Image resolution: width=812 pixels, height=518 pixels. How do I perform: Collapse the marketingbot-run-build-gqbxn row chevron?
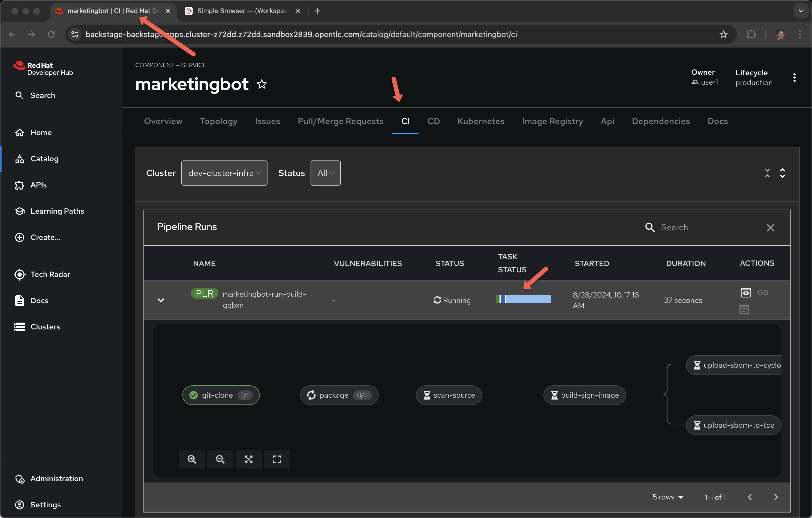coord(161,300)
